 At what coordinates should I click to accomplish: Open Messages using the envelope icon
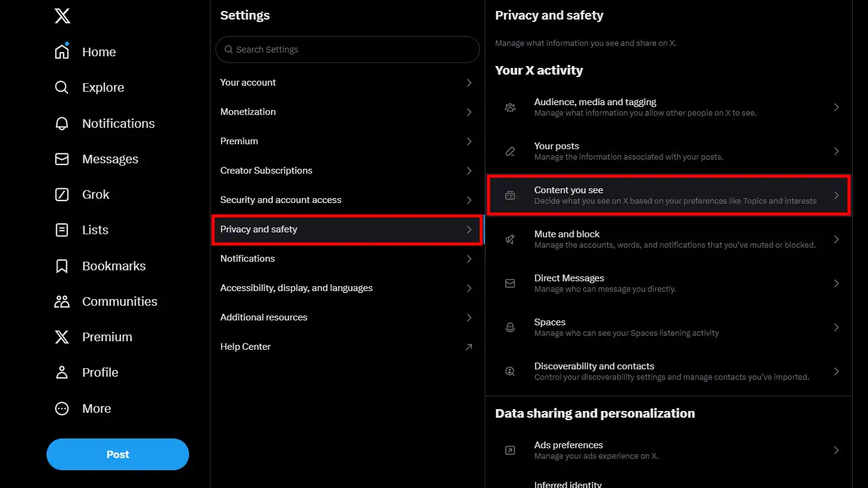click(62, 158)
